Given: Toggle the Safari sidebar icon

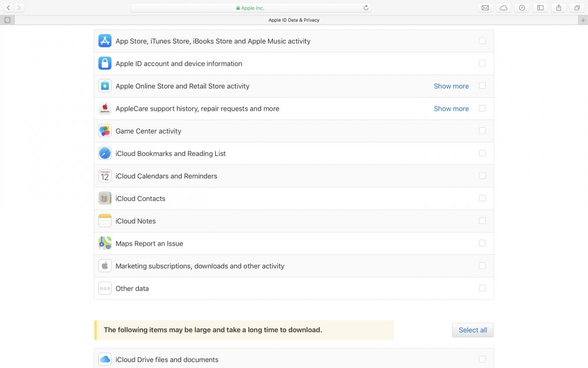Looking at the screenshot, I should point(540,8).
